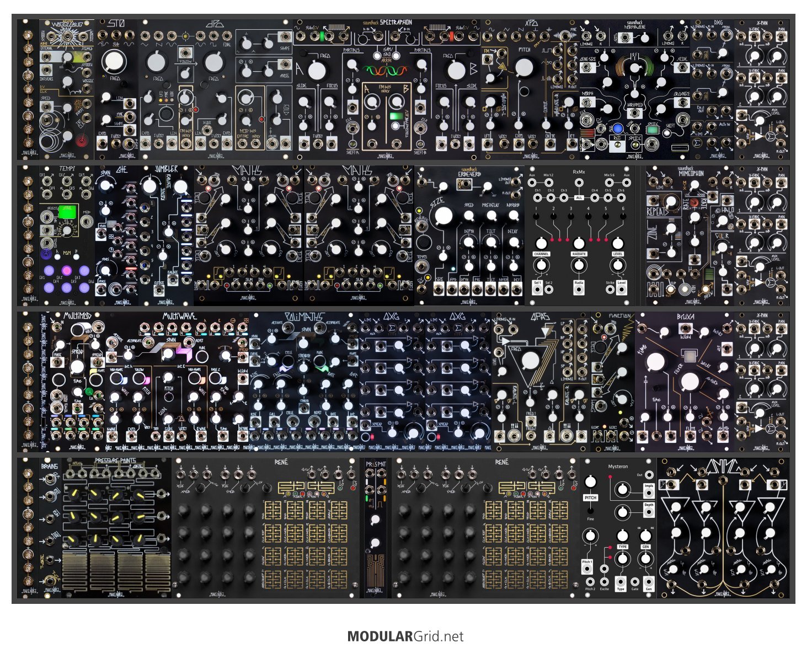Click the green lit button on Spectraphon's FM bus
The height and width of the screenshot is (648, 812).
point(396,116)
